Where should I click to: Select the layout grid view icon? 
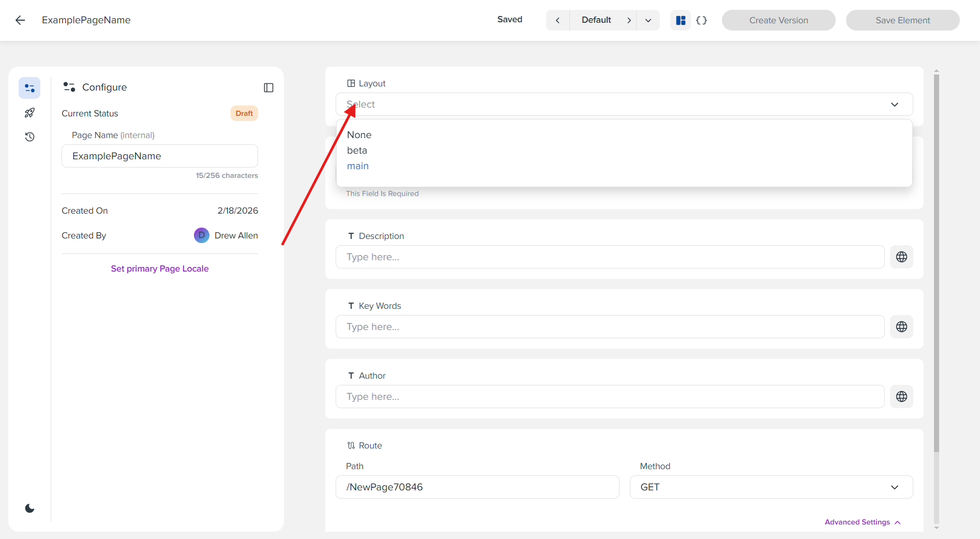680,20
